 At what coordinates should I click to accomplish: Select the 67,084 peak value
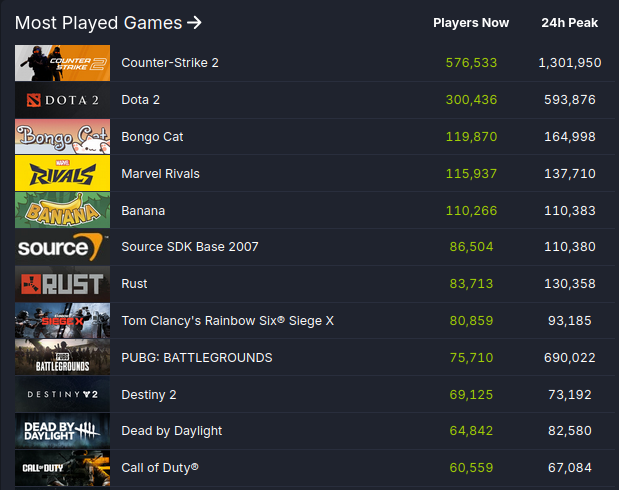pyautogui.click(x=570, y=468)
